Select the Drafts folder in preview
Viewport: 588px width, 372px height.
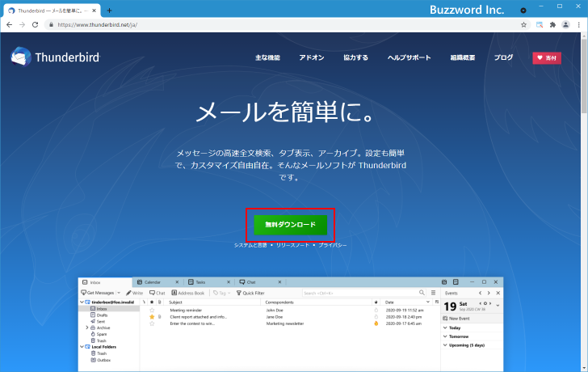[x=99, y=315]
